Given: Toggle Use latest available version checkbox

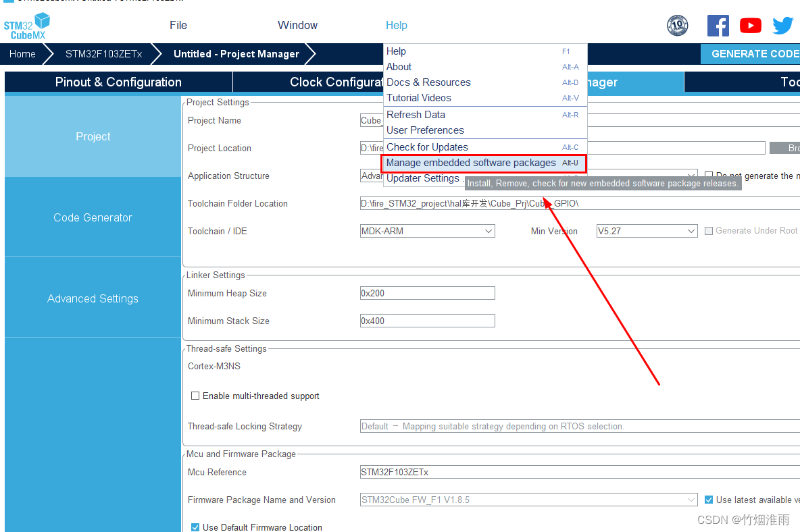Looking at the screenshot, I should [709, 500].
